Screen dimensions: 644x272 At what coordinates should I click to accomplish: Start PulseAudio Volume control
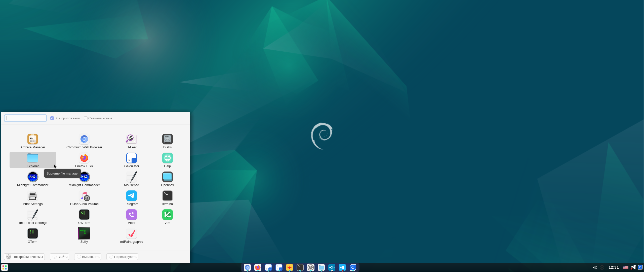84,196
